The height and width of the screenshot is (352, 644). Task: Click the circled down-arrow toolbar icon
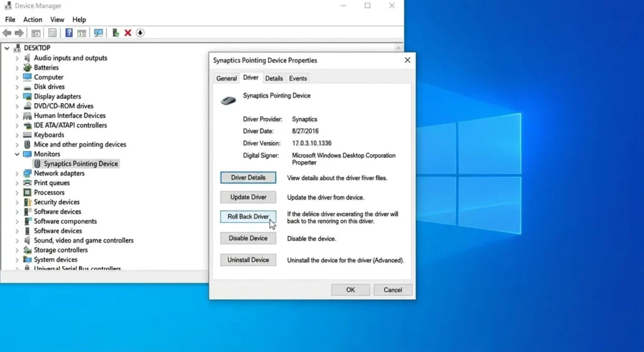pos(140,33)
